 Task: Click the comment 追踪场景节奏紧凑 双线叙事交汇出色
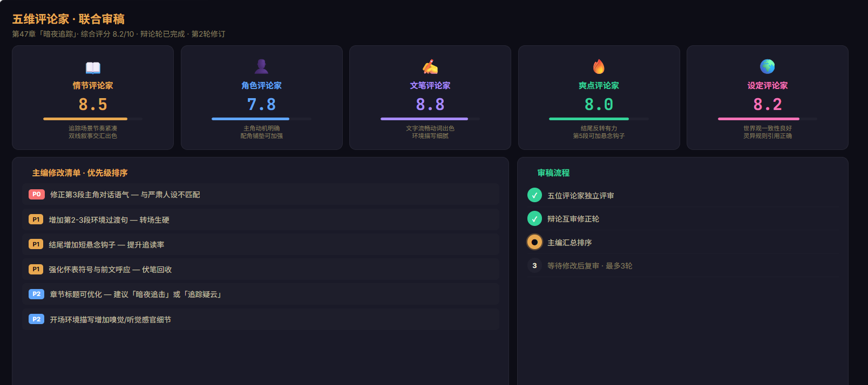coord(93,132)
